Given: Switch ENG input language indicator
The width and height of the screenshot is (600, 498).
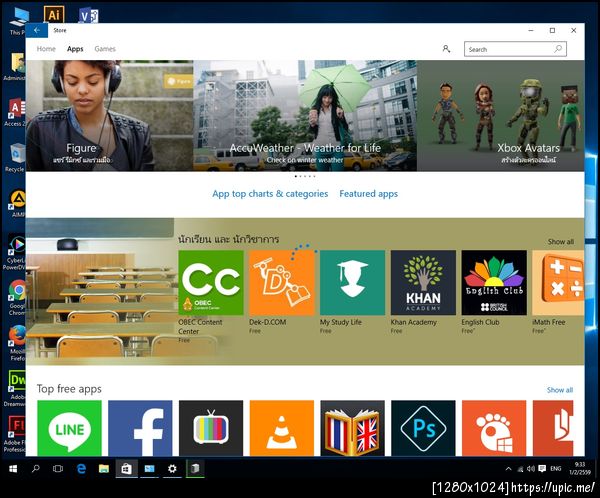Looking at the screenshot, I should click(556, 469).
